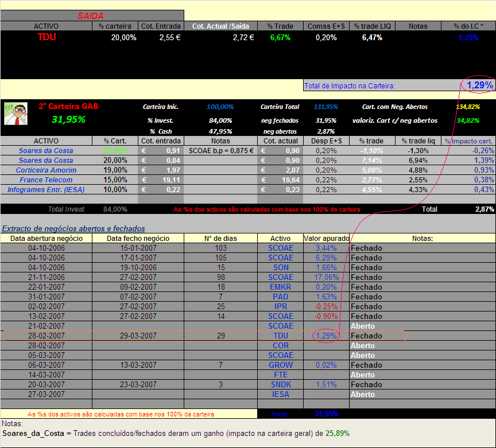Click the circled 1,29% total impact value

pyautogui.click(x=479, y=85)
